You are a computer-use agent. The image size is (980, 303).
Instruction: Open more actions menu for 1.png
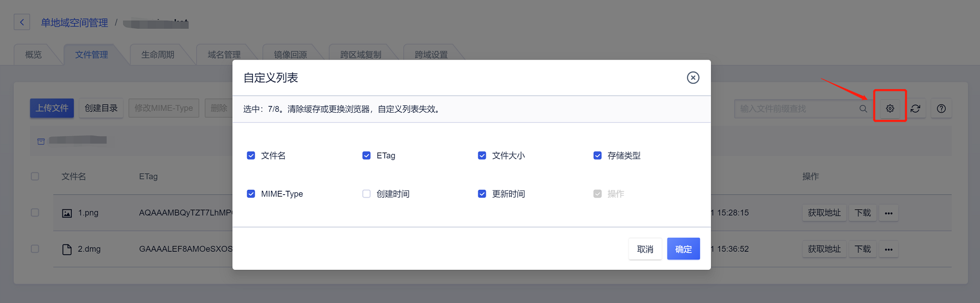pos(889,213)
